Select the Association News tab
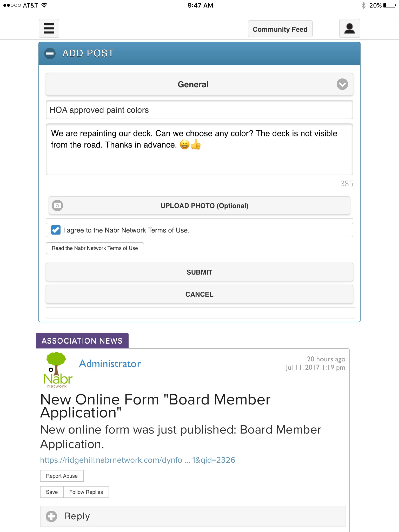Screen dimensions: 399x532 click(x=82, y=341)
